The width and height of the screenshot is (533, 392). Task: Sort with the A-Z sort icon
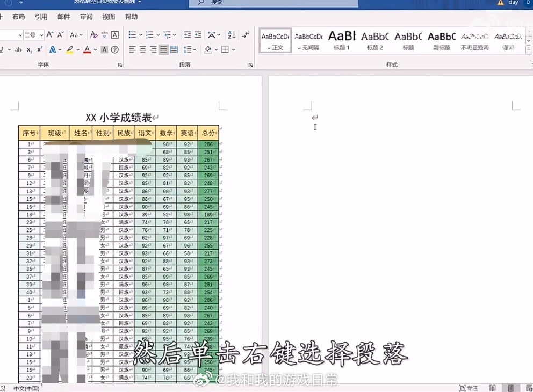pyautogui.click(x=232, y=35)
